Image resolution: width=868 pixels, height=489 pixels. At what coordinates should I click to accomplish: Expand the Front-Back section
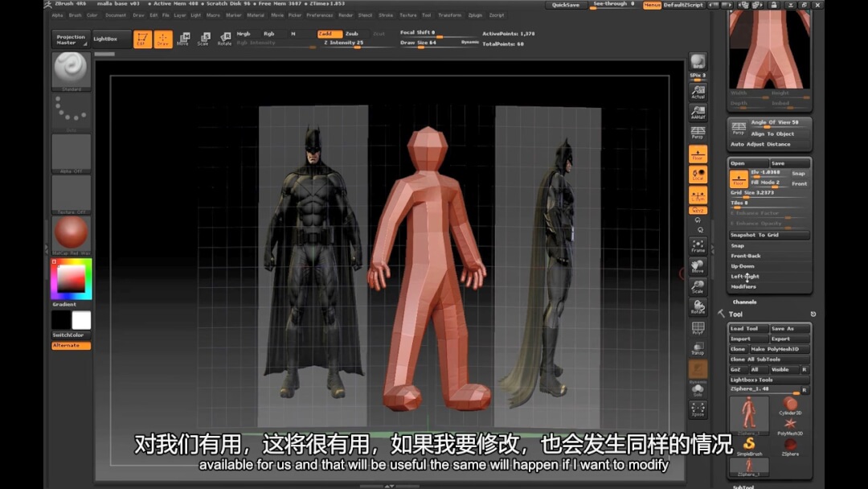coord(746,256)
